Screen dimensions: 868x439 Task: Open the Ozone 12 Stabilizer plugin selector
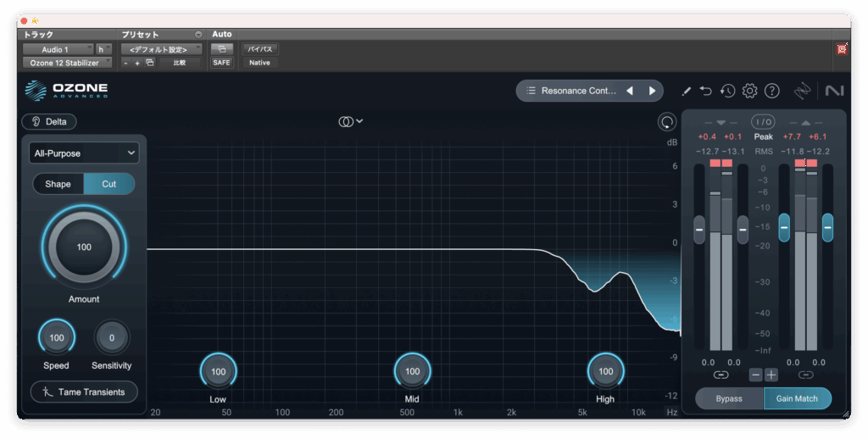66,63
